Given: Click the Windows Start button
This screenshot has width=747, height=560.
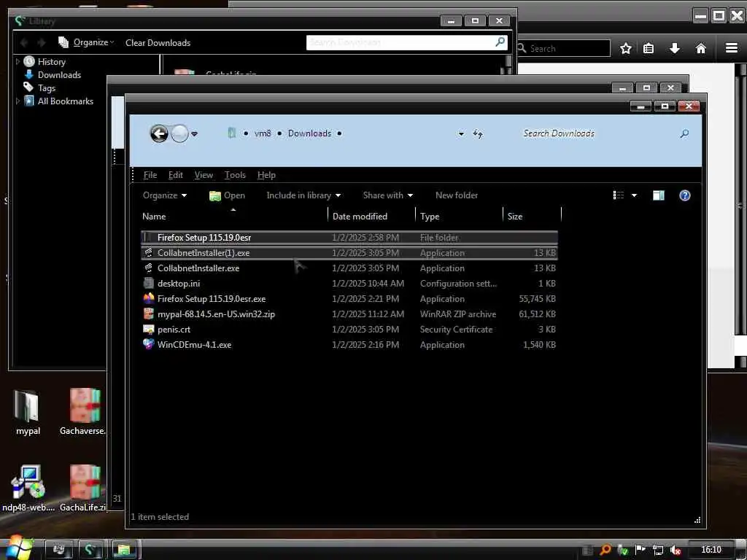Looking at the screenshot, I should (x=18, y=548).
